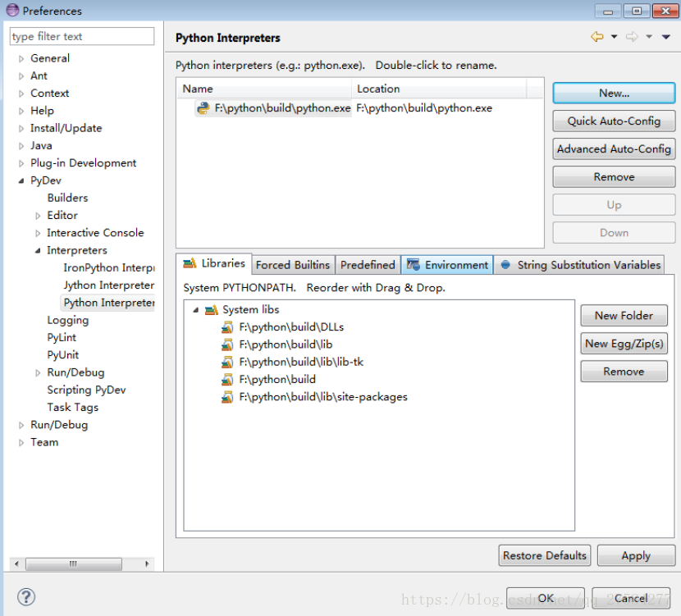This screenshot has width=681, height=616.
Task: Click the Environment tab icon
Action: click(x=413, y=264)
